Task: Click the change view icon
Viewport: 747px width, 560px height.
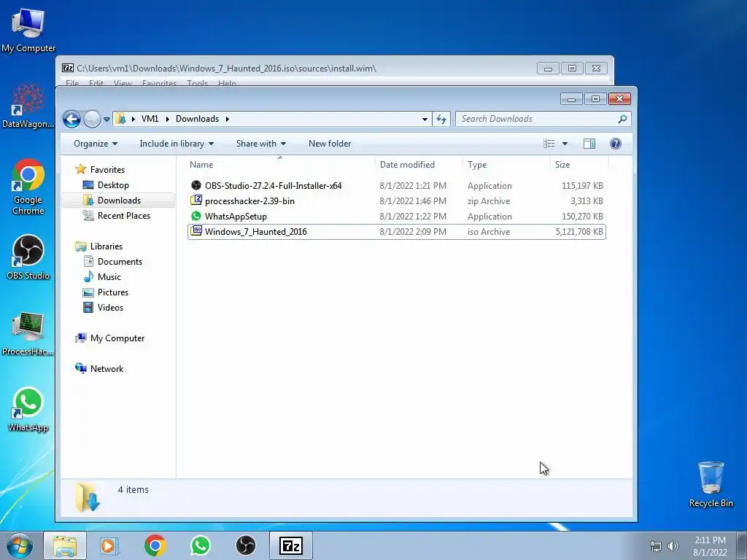Action: point(549,144)
